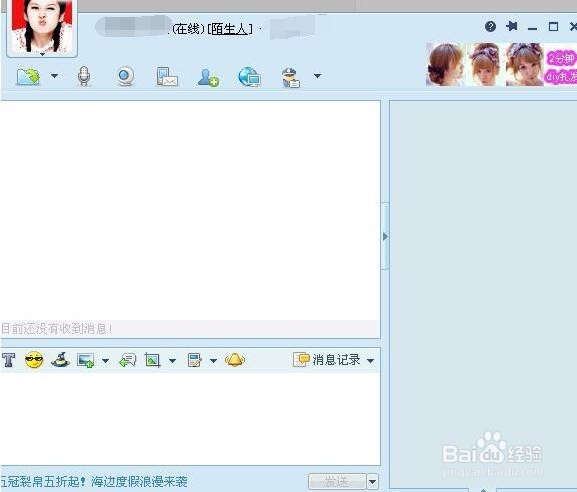
Task: Start a voice call with microphone icon
Action: [84, 77]
